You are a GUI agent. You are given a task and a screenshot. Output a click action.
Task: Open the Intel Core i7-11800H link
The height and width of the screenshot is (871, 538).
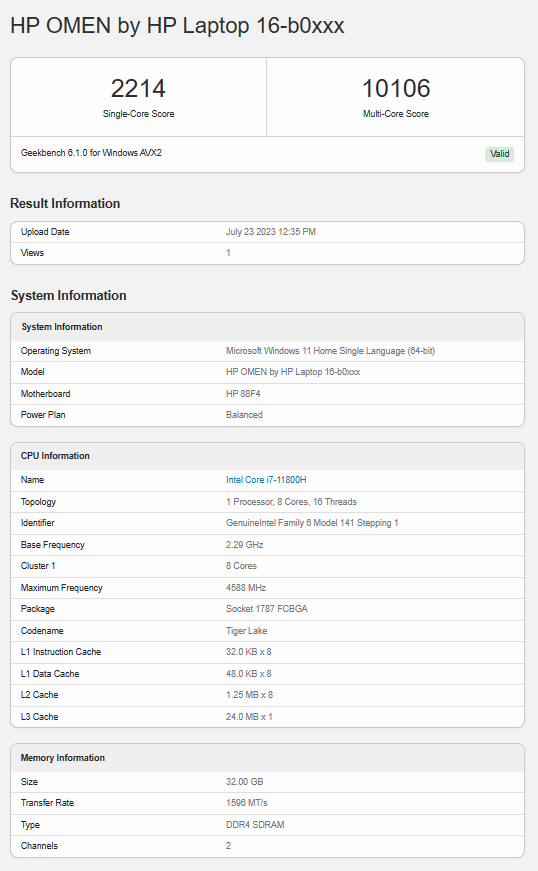pos(266,480)
